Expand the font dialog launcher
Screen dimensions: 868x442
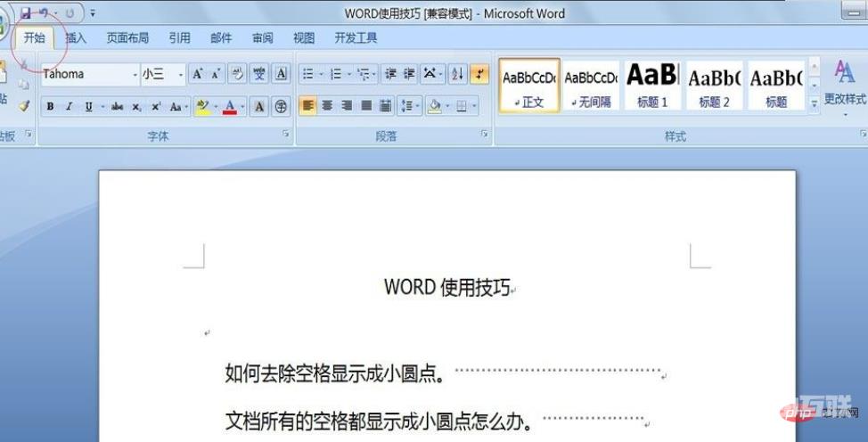coord(286,135)
